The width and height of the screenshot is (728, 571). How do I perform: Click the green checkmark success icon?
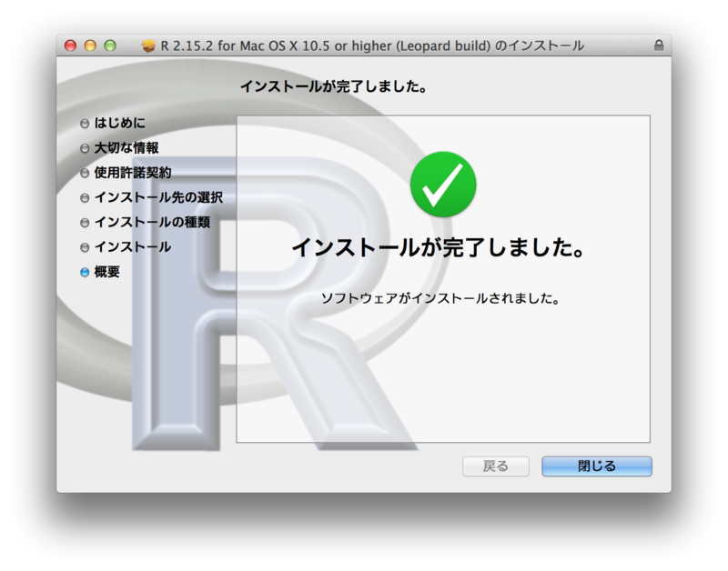pyautogui.click(x=442, y=184)
